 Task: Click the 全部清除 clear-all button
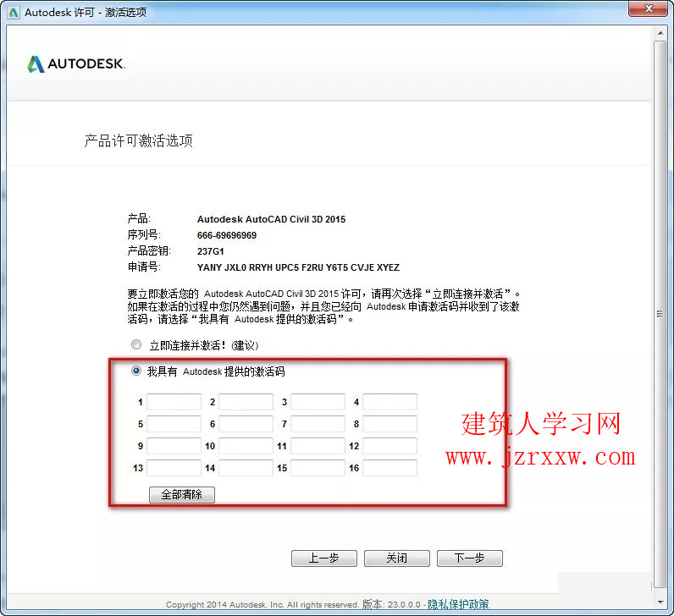pyautogui.click(x=182, y=494)
